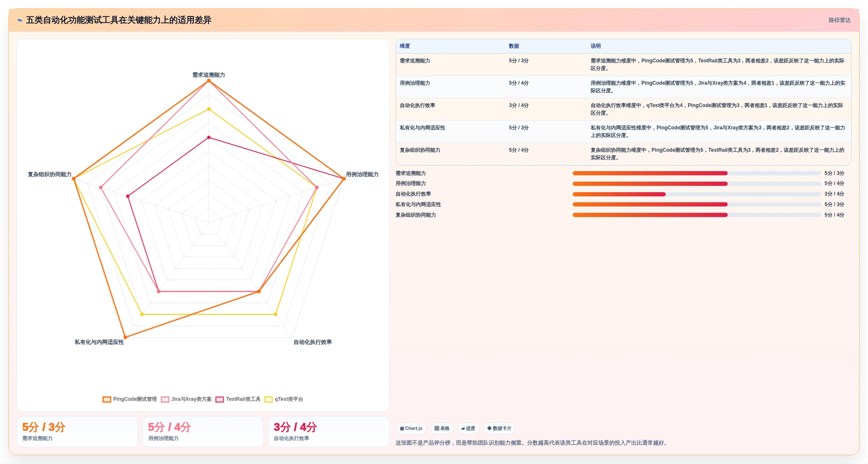Click the 进度 tag chip

click(x=468, y=429)
